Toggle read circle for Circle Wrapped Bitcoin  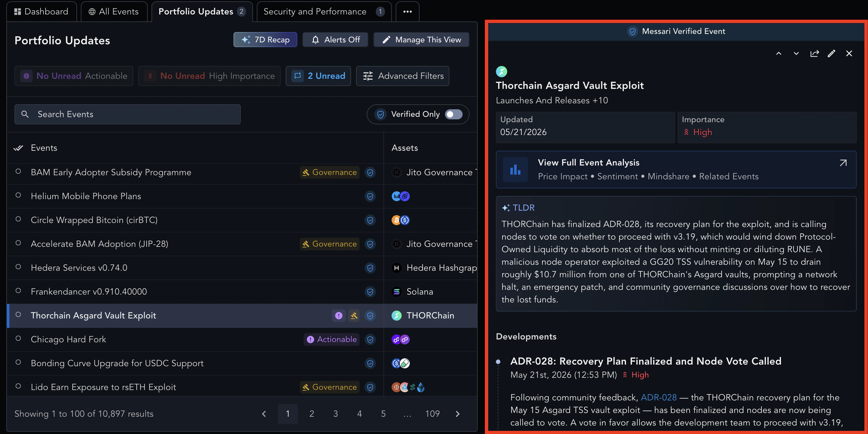point(18,219)
